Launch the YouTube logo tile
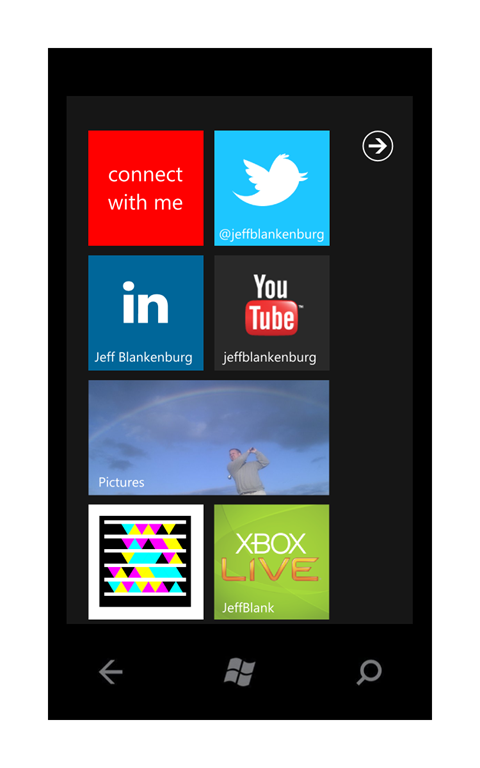Screen dimensions: 480x768 [x=272, y=313]
